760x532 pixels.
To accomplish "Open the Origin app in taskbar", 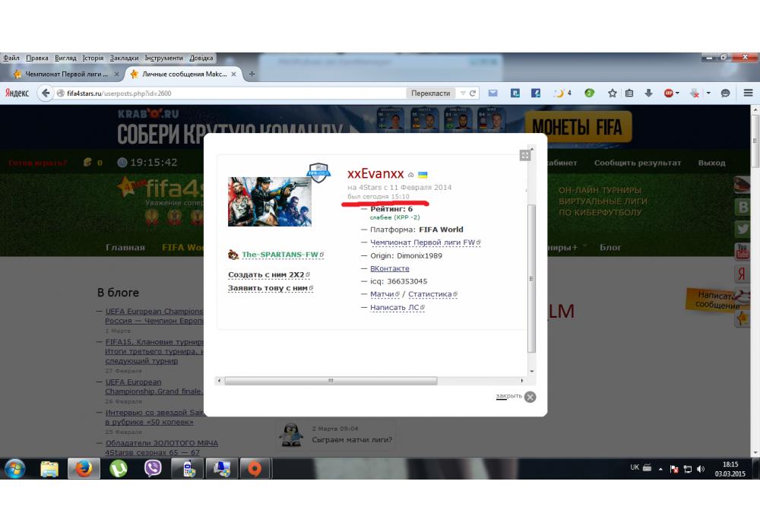I will pos(255,468).
